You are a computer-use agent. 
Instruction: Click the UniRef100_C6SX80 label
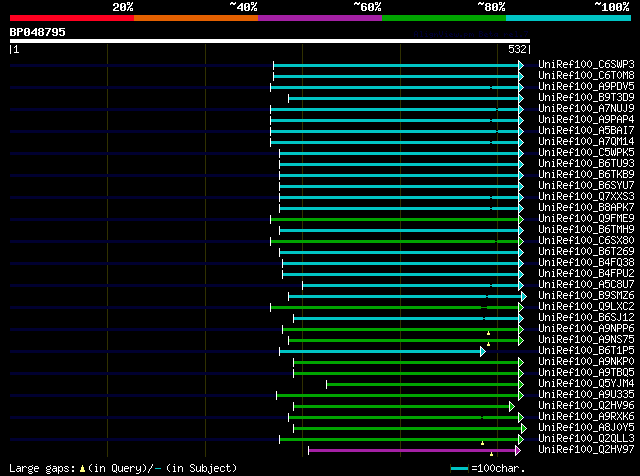point(586,241)
